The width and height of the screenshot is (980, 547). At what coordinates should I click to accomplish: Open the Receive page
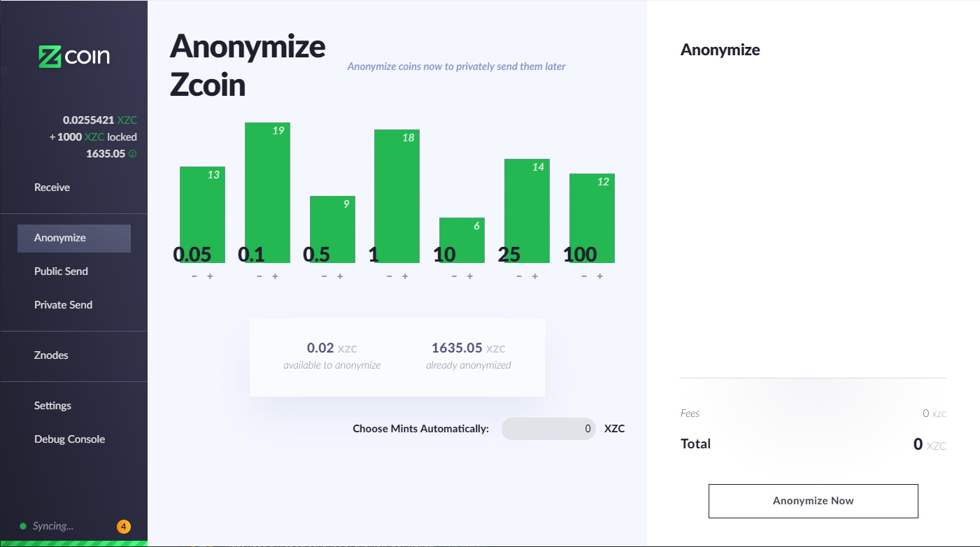[52, 187]
